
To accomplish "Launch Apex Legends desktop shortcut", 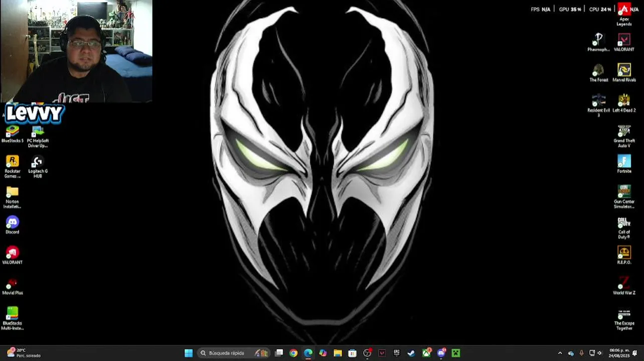I will [x=624, y=15].
